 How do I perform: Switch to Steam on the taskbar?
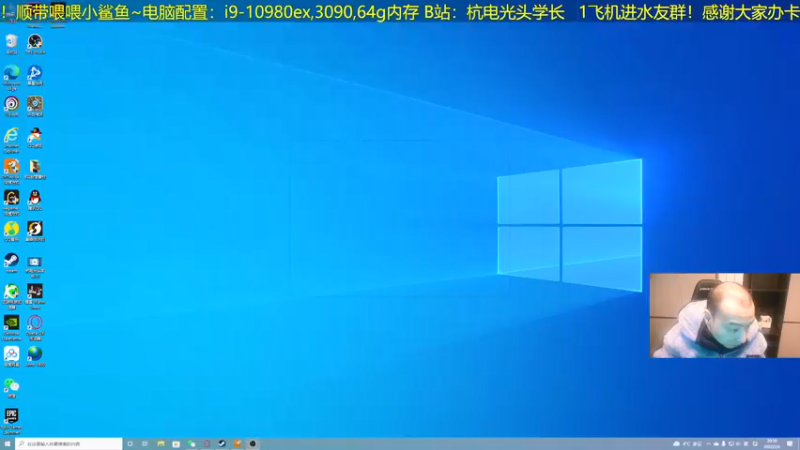pyautogui.click(x=222, y=444)
